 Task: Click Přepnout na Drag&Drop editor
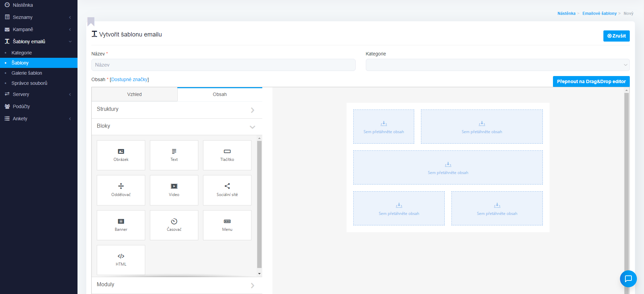click(591, 81)
